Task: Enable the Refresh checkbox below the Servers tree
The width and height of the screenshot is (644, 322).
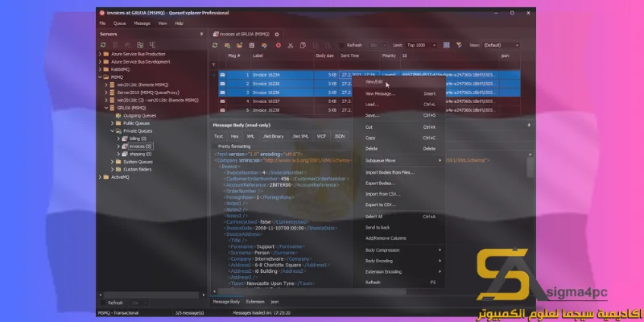Action: tap(103, 303)
